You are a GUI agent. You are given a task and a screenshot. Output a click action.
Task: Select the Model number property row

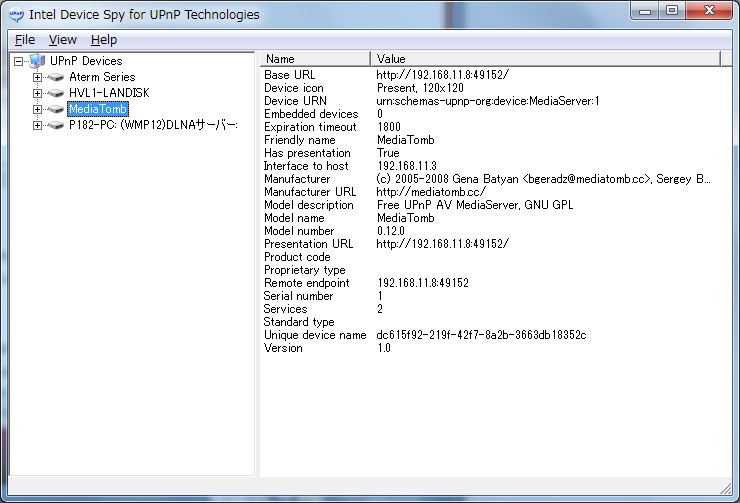[491, 231]
